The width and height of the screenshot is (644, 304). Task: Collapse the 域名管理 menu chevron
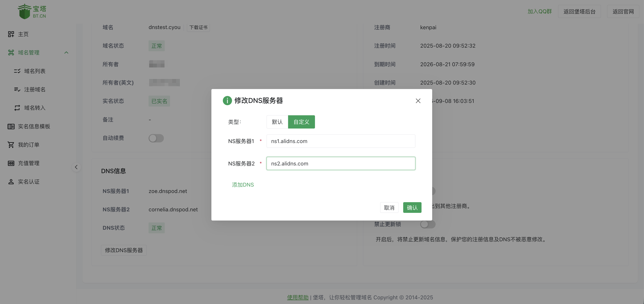[66, 53]
